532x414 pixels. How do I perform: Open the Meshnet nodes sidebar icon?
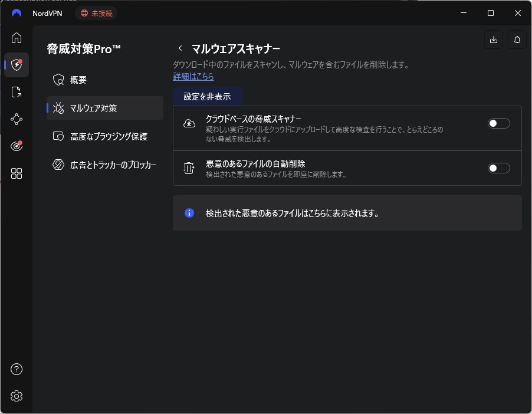click(17, 119)
